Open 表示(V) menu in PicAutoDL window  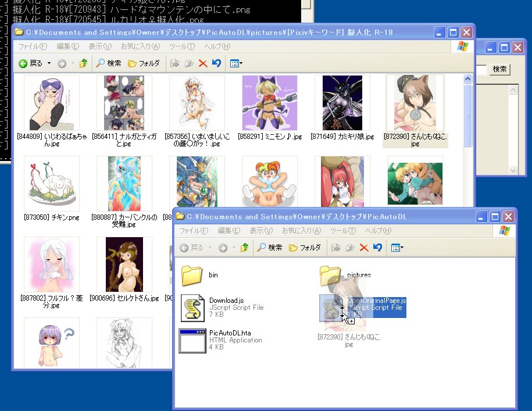(261, 231)
